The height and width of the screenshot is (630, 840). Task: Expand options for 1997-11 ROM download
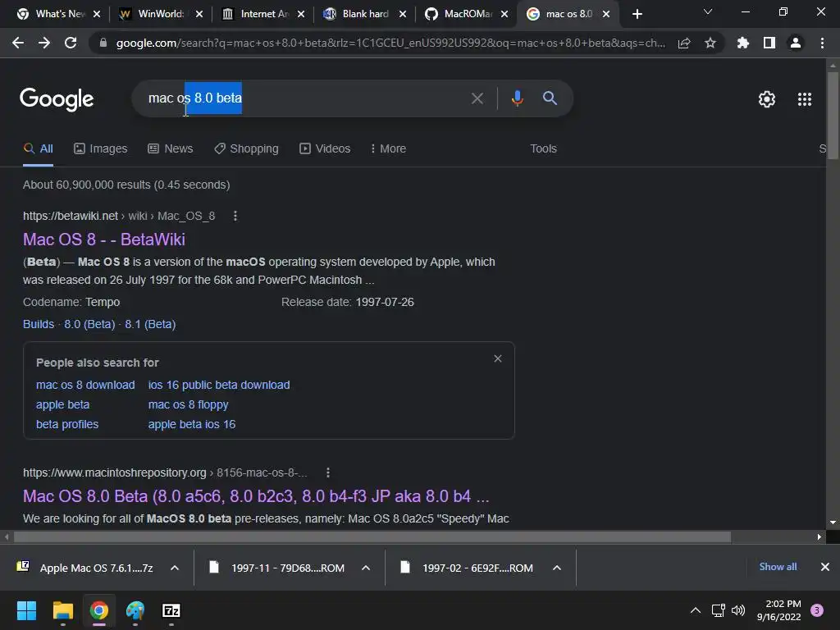tap(366, 568)
